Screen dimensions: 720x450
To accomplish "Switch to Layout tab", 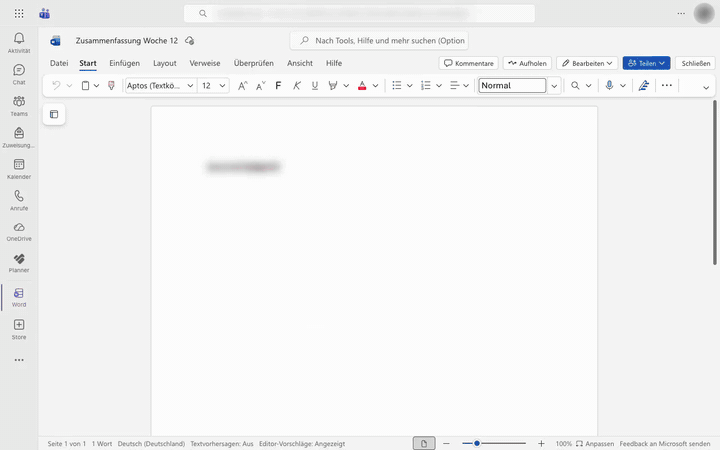I will 164,63.
